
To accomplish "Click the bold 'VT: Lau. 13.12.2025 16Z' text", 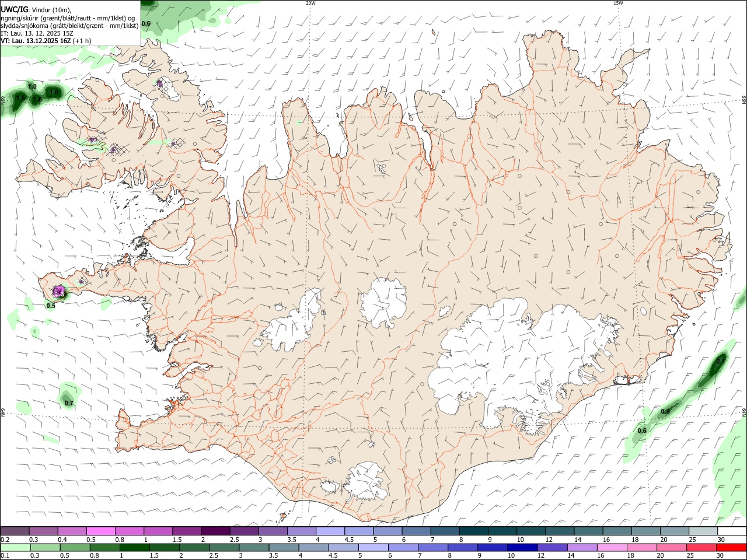I will pos(36,41).
